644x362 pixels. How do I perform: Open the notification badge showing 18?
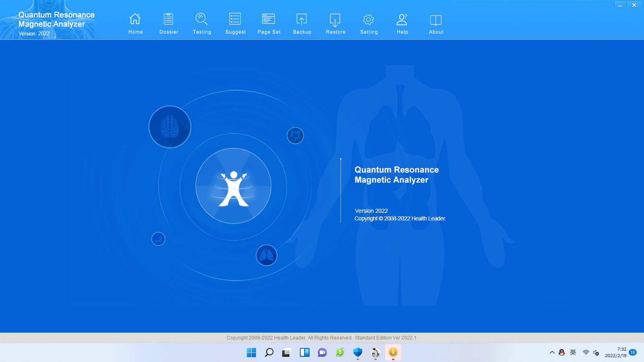[x=633, y=352]
